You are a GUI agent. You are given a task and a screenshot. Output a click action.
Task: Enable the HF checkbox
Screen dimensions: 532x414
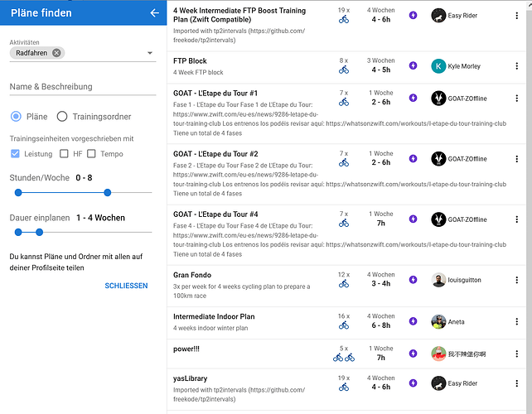click(64, 154)
